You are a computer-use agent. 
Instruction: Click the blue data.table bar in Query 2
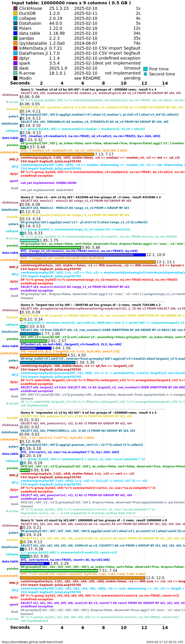coord(83,255)
